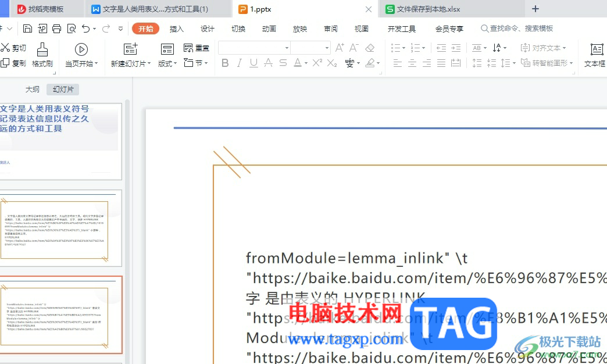The height and width of the screenshot is (364, 607).
Task: Decrease indent level icon
Action: 441,48
